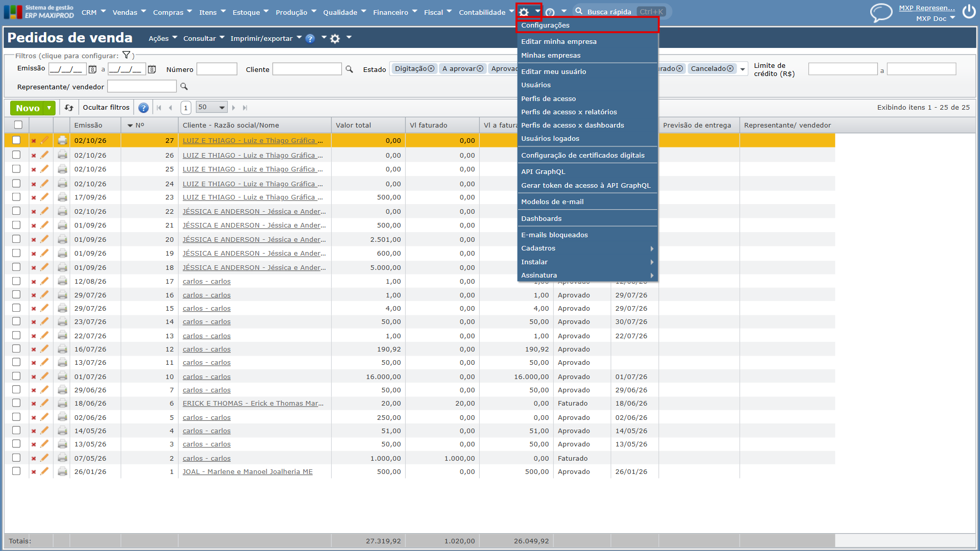Click the magnifier icon beside Cliente field
The width and height of the screenshot is (980, 551).
coord(349,69)
